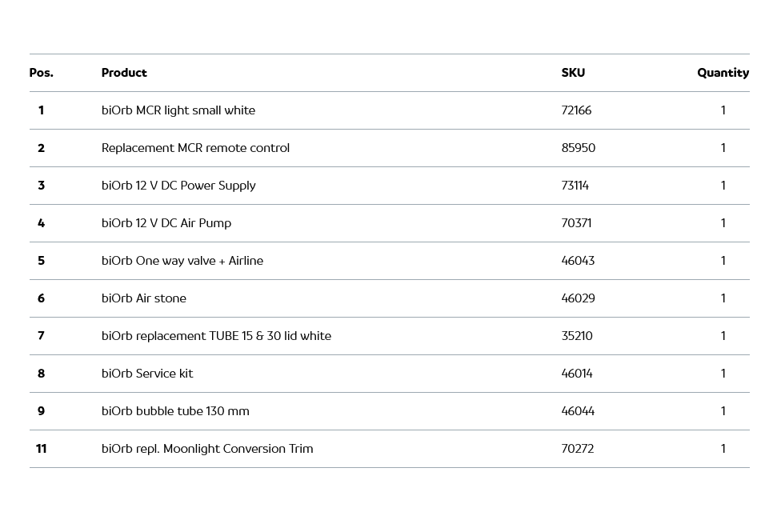Choose biOrb replacement TUBE 15 & 30 lid
The height and width of the screenshot is (532, 781).
pos(216,336)
